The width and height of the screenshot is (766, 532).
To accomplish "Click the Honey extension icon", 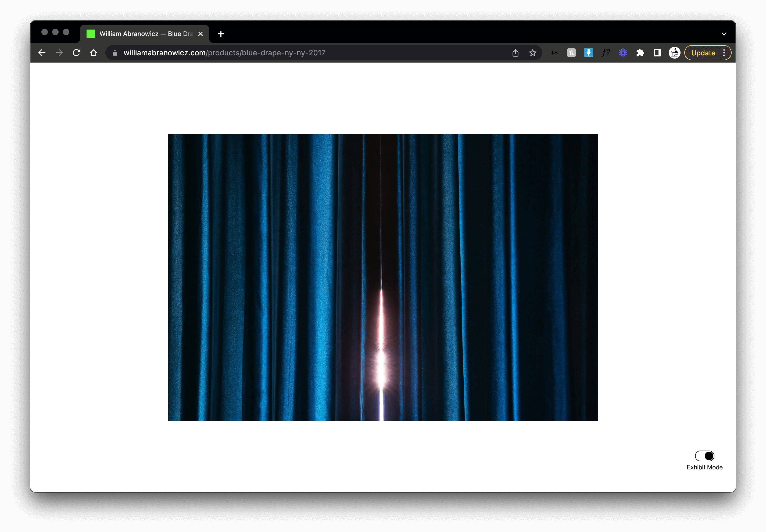I will [x=571, y=53].
